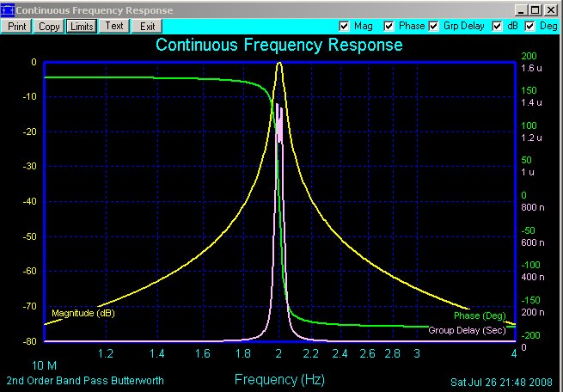This screenshot has height=392, width=563.
Task: Minimize the Continuous Frequency Response window
Action: [x=521, y=10]
